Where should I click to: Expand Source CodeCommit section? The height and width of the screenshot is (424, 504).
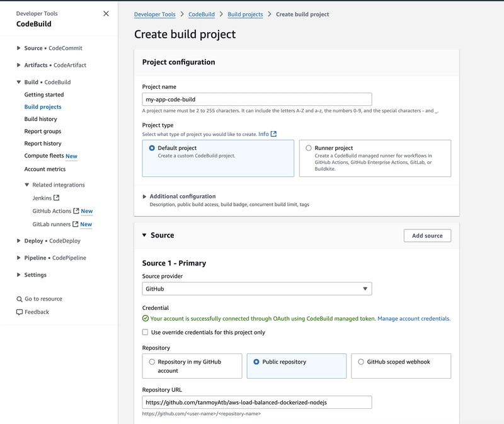tap(19, 48)
